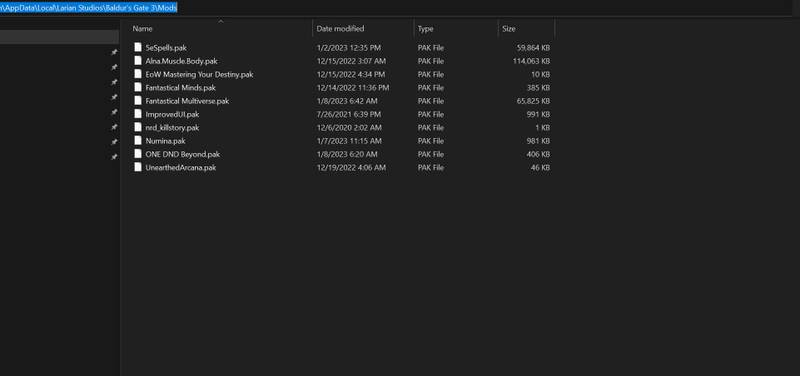This screenshot has height=376, width=800.
Task: Sort files by the Name column header
Action: (142, 29)
